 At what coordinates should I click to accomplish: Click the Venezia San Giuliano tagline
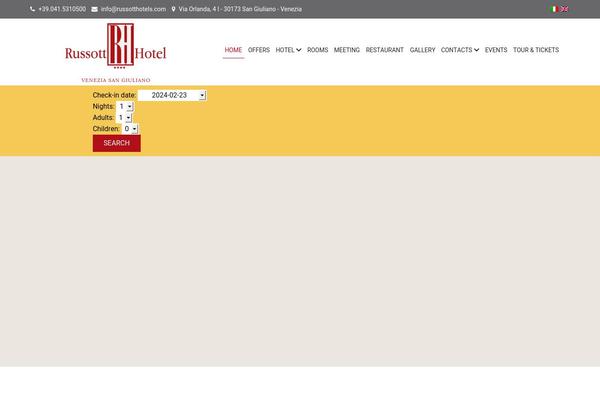point(116,80)
